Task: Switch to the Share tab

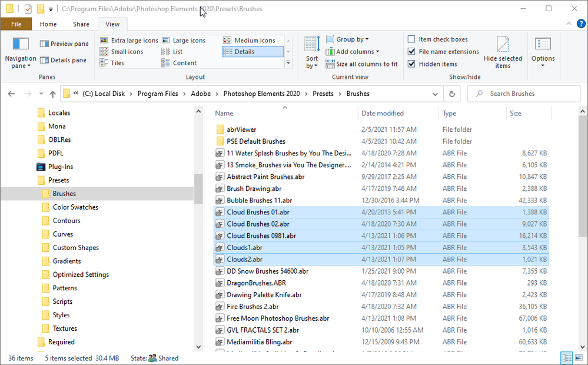Action: point(81,24)
